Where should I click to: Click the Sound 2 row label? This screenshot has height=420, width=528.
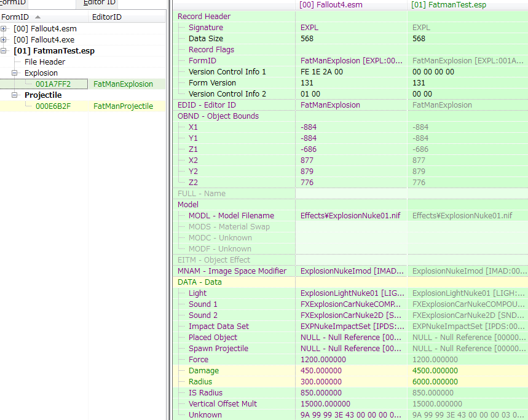tap(203, 315)
